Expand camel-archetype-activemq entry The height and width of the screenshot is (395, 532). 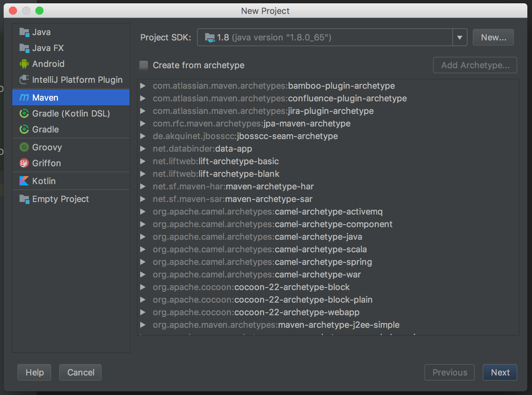[x=143, y=212]
